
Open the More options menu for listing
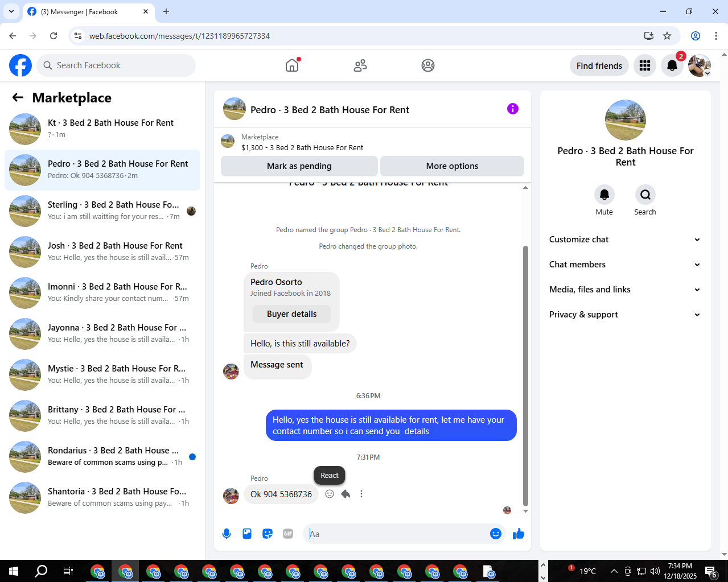[x=452, y=166]
